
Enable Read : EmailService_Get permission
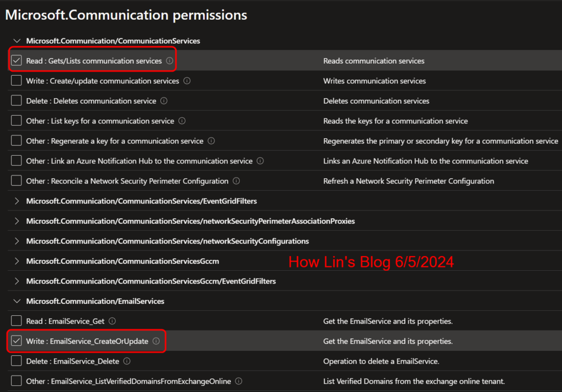coord(16,321)
